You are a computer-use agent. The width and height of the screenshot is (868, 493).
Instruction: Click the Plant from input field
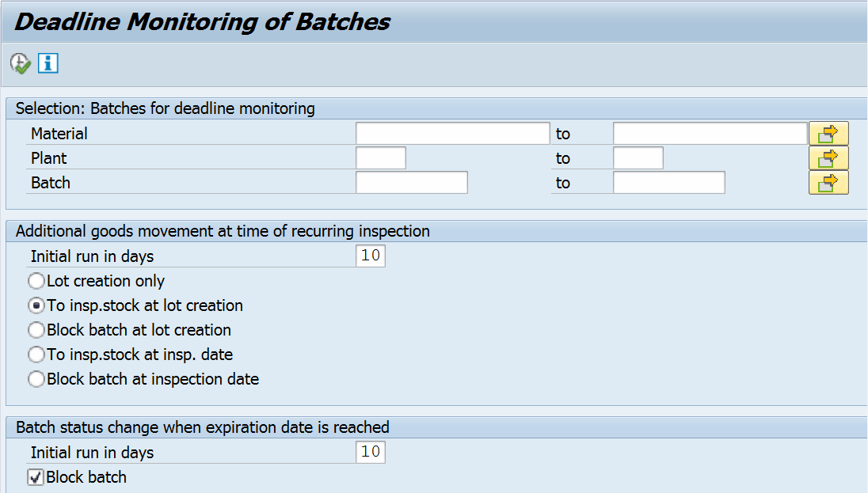point(380,157)
